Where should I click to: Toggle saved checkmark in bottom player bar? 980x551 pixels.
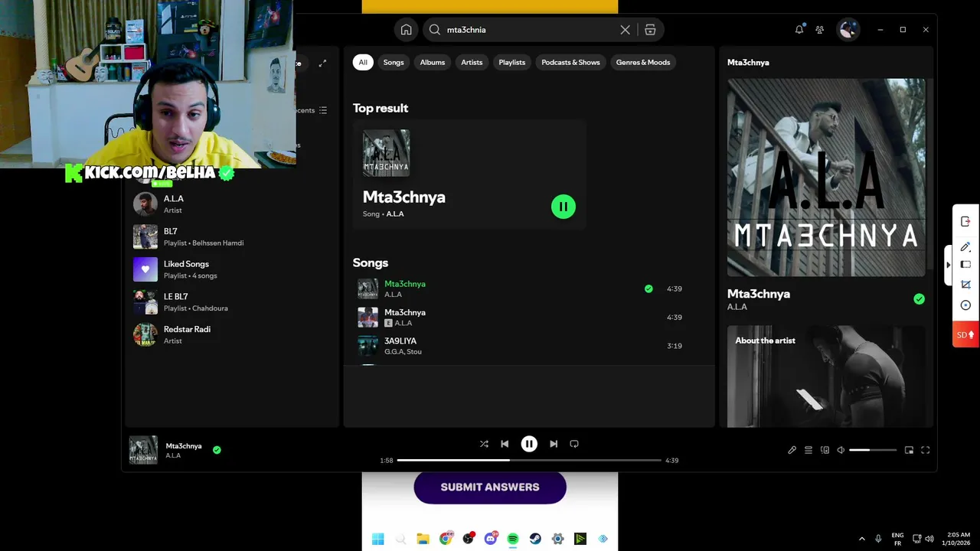(217, 450)
